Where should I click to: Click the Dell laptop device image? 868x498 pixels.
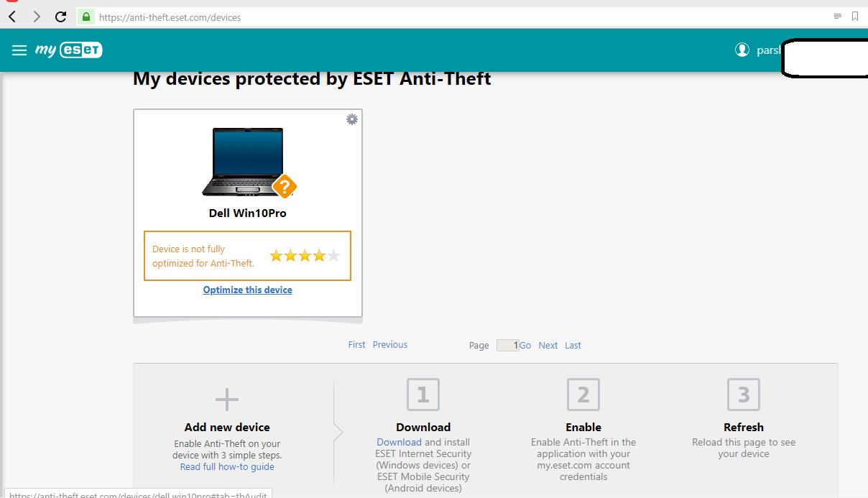(x=243, y=161)
